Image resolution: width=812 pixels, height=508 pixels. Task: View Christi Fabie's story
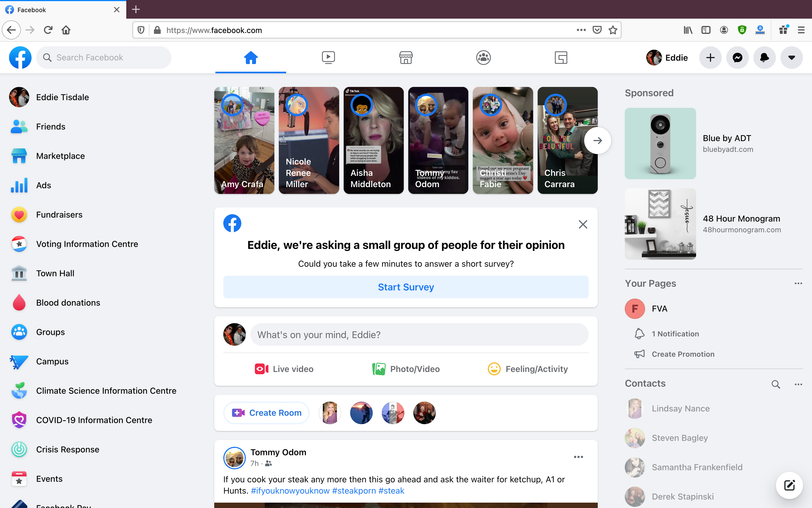(503, 141)
